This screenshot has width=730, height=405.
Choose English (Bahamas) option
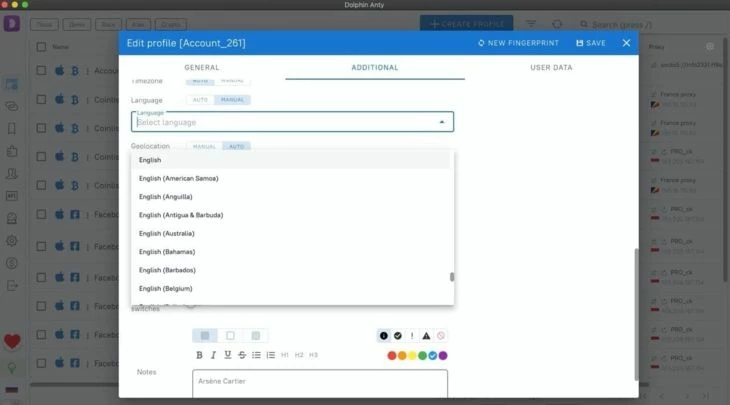(291, 252)
